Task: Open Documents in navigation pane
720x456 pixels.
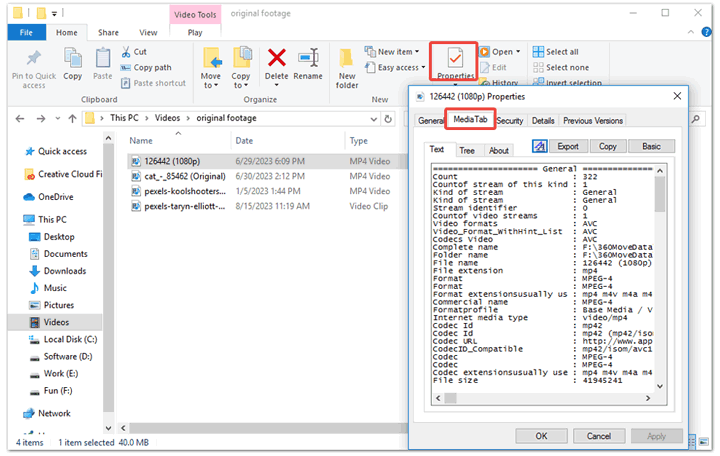Action: point(58,254)
